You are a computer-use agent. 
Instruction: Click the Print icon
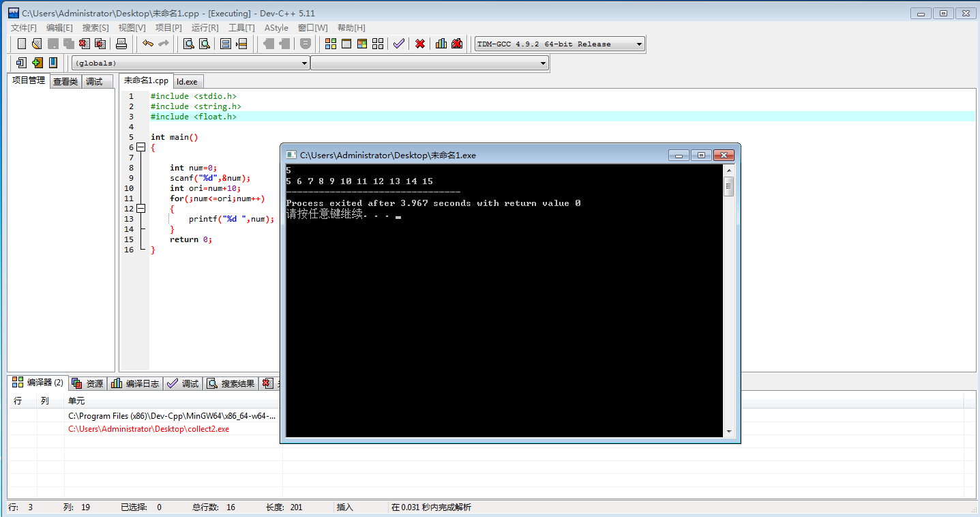pyautogui.click(x=121, y=44)
